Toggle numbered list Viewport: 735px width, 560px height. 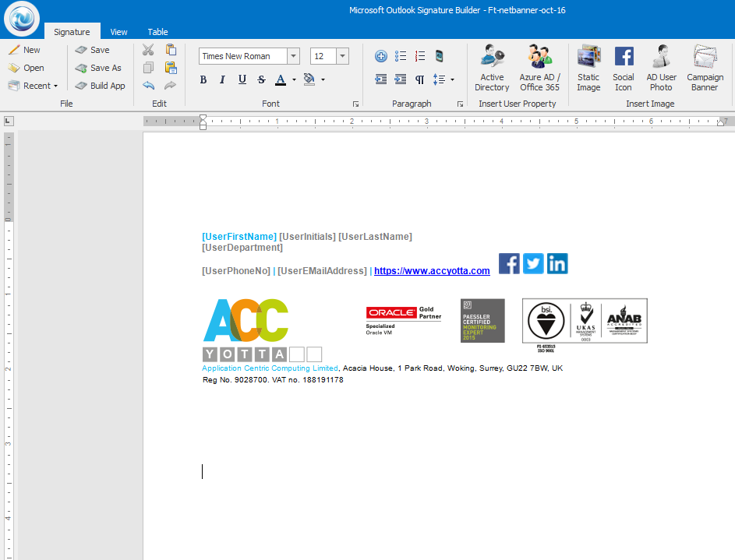pos(420,56)
